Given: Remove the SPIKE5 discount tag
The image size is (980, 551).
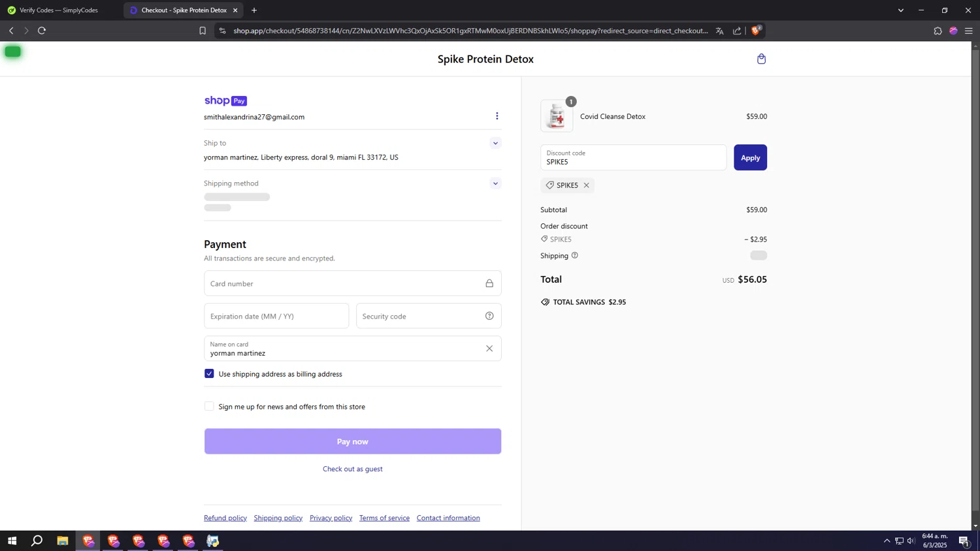Looking at the screenshot, I should (x=586, y=185).
